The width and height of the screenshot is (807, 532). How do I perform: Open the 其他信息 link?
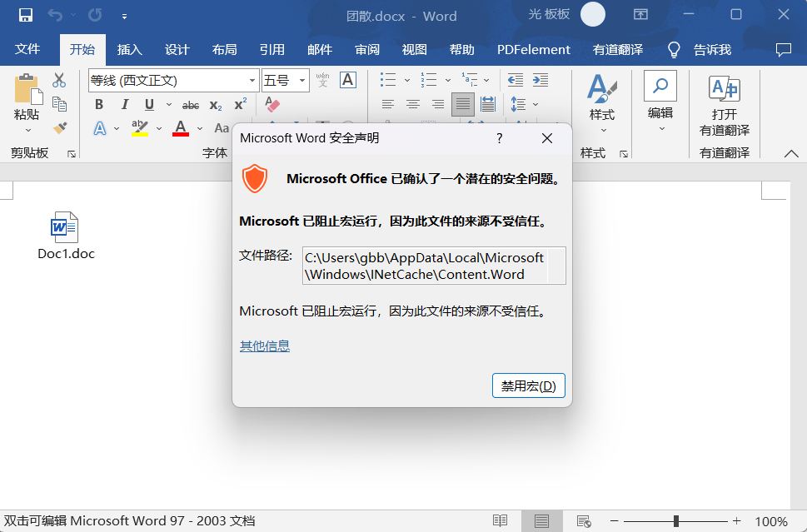pyautogui.click(x=265, y=346)
